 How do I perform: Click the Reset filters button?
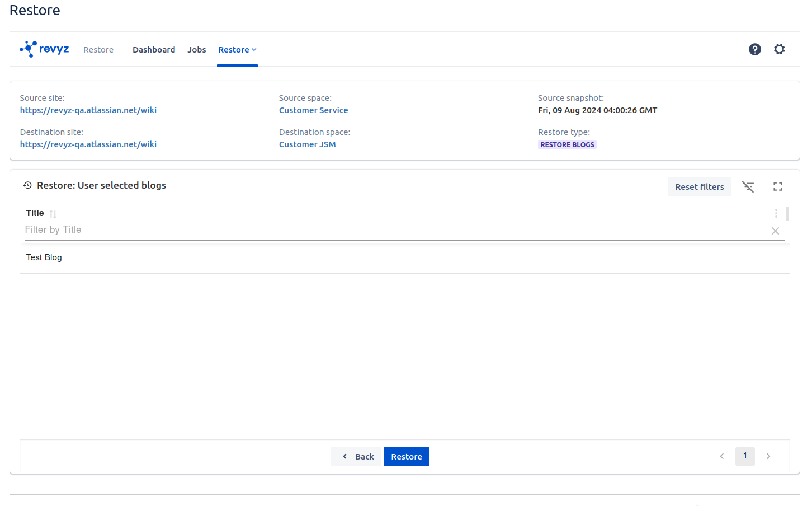[699, 187]
